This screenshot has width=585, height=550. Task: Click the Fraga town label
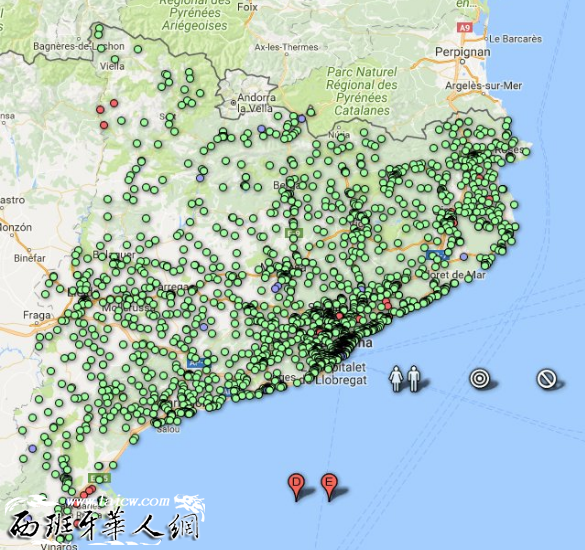coord(37,315)
